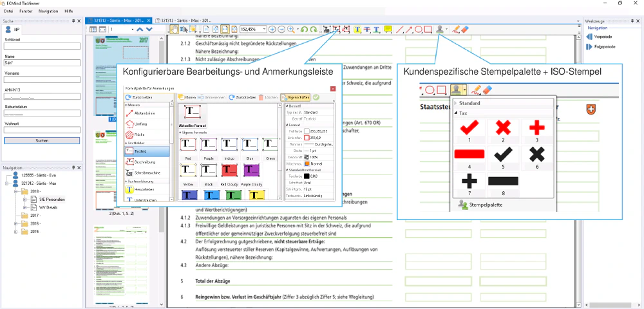This screenshot has width=644, height=309.
Task: Close the Navigation tree panel
Action: click(x=79, y=167)
